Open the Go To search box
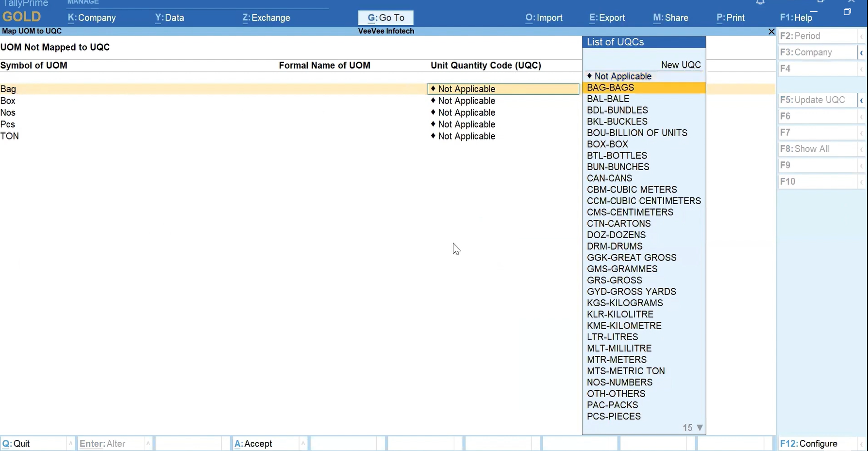This screenshot has width=868, height=451. click(x=386, y=18)
